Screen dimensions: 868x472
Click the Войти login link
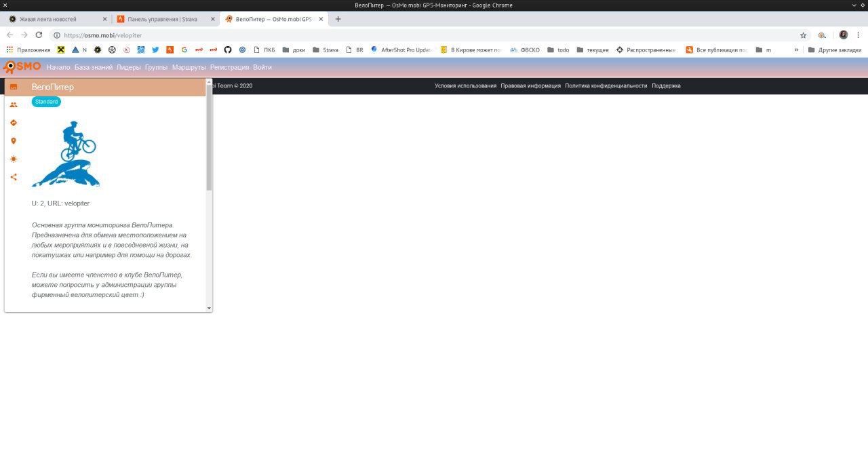click(262, 67)
